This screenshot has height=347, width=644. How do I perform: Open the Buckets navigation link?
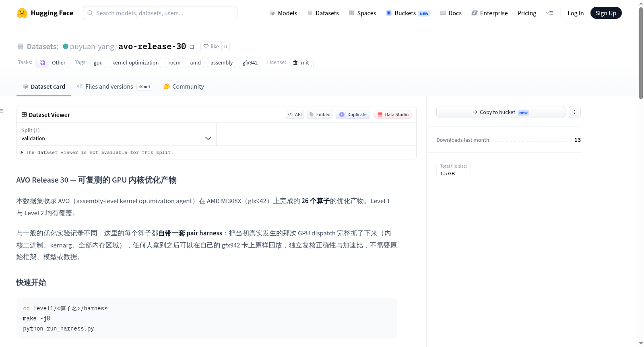[408, 13]
